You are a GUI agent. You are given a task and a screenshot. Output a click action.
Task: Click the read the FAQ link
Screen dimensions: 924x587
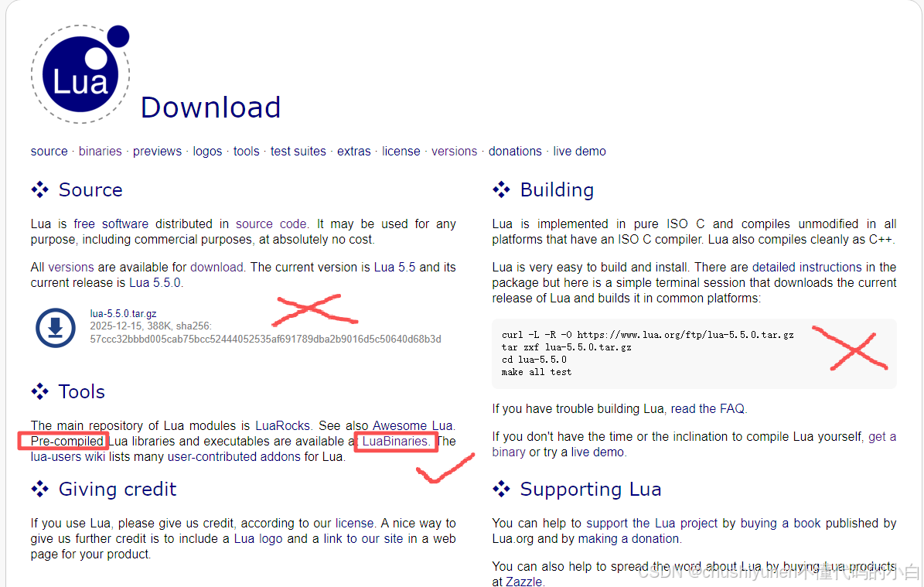tap(707, 408)
